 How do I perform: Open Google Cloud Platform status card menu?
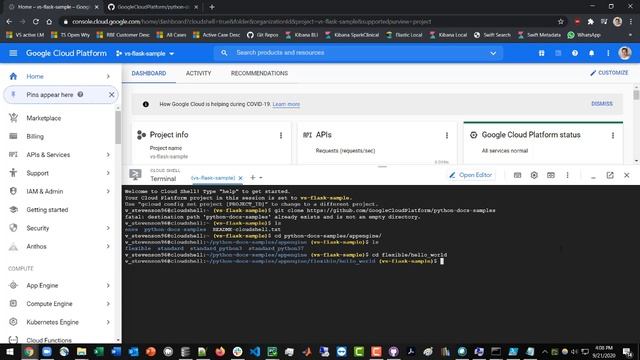[x=613, y=135]
